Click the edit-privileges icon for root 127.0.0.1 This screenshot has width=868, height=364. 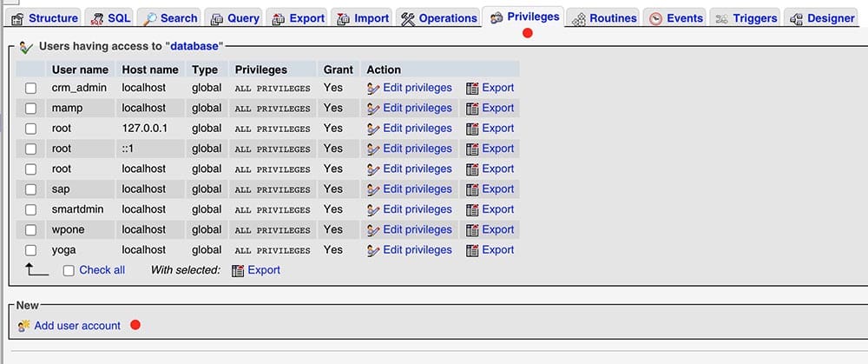pos(373,129)
